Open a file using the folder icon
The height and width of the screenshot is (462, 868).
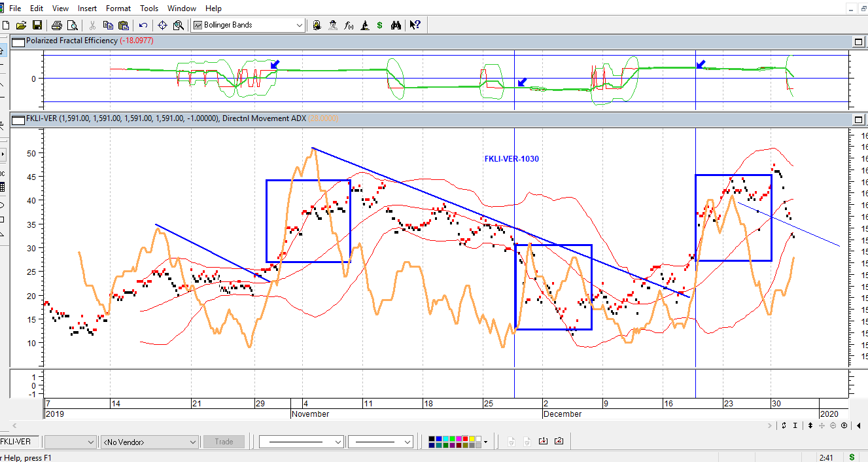click(x=21, y=25)
